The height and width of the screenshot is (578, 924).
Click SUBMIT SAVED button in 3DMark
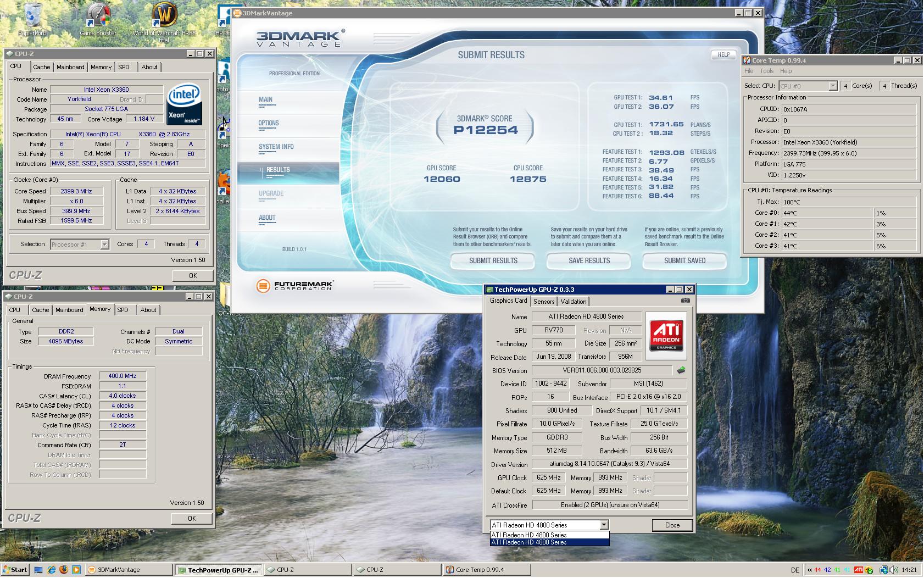684,260
